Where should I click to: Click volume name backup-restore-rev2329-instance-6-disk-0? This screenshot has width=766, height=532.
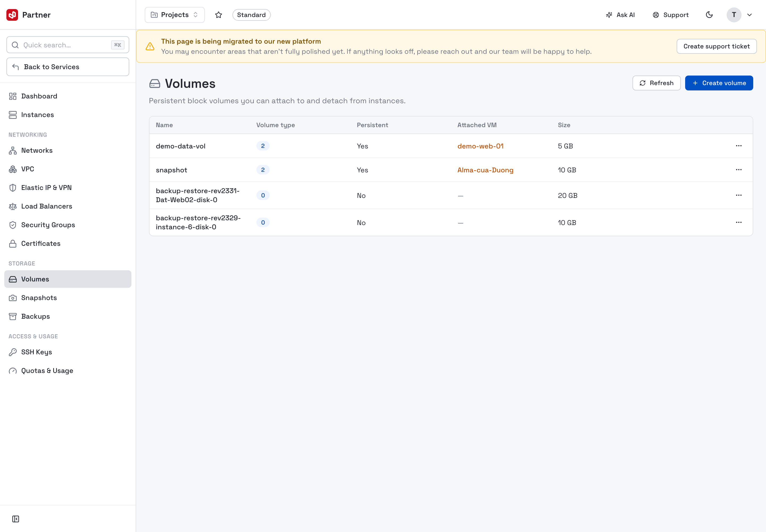pyautogui.click(x=198, y=222)
